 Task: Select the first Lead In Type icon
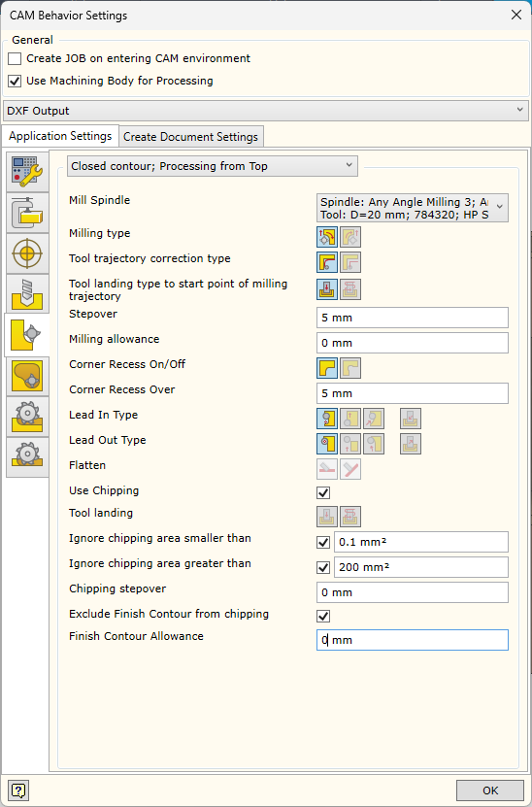[x=327, y=419]
